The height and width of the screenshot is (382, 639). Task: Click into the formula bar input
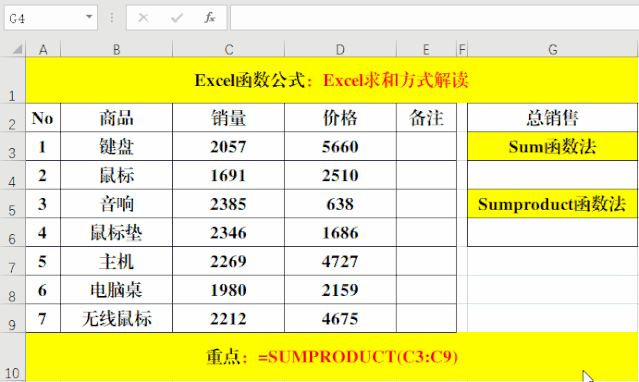(x=434, y=18)
